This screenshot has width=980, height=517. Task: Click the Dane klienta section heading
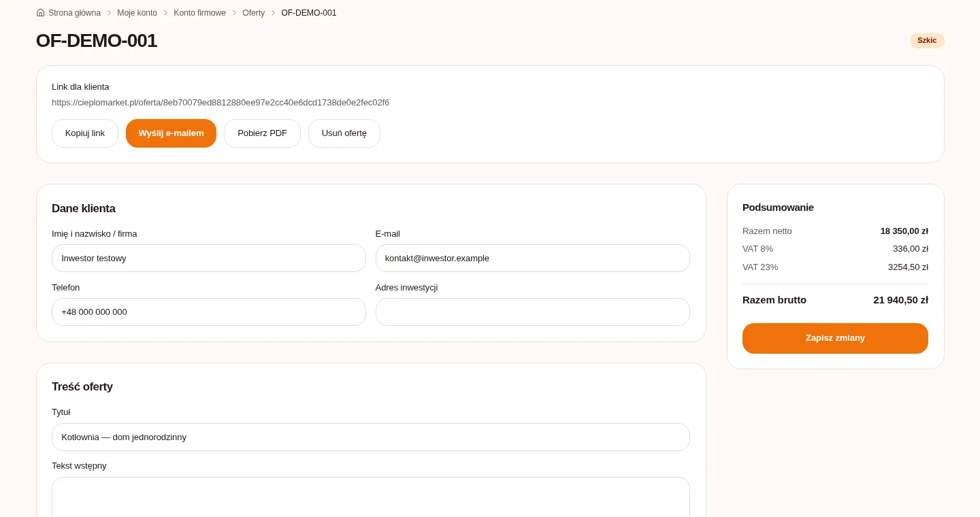point(84,209)
